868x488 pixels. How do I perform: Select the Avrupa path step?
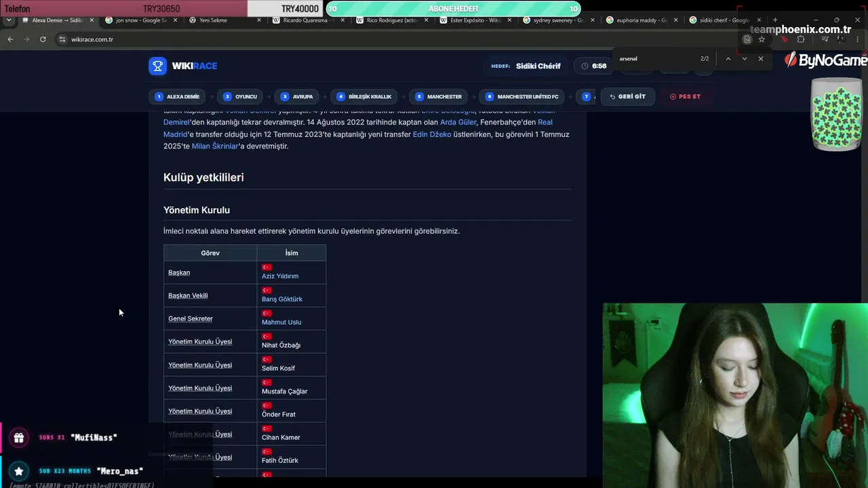pos(297,96)
